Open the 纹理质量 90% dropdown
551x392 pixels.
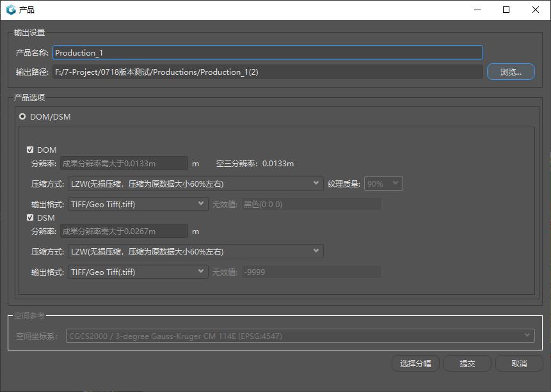(383, 184)
